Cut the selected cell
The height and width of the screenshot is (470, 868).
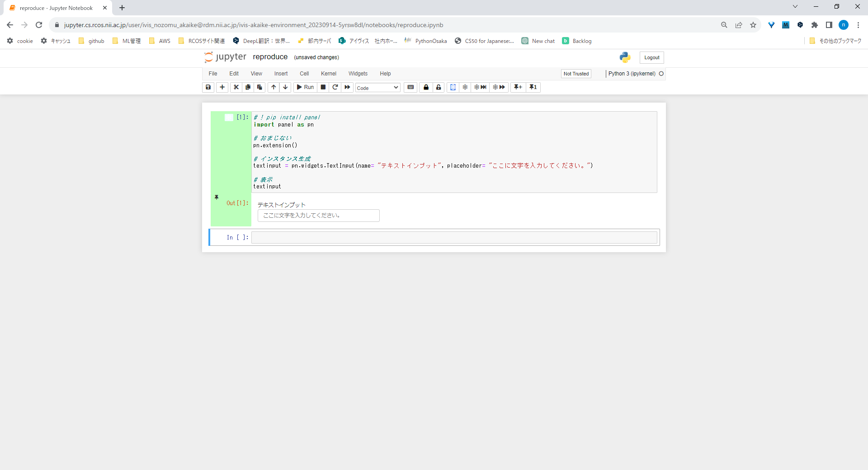click(x=236, y=87)
